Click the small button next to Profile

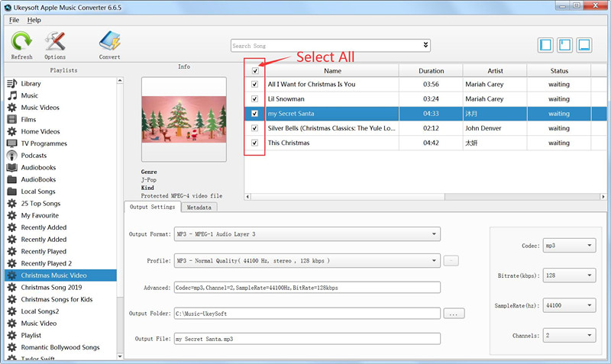point(451,260)
